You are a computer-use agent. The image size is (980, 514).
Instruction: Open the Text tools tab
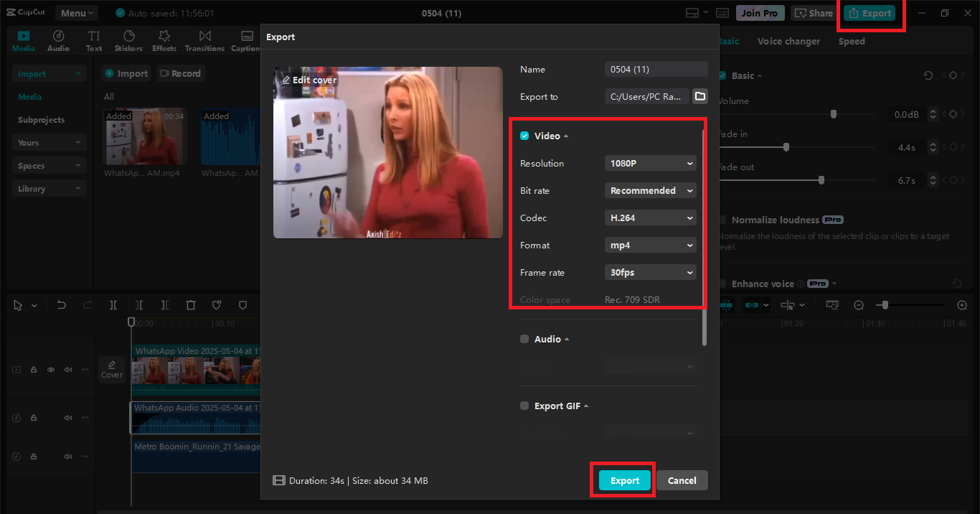[x=94, y=41]
